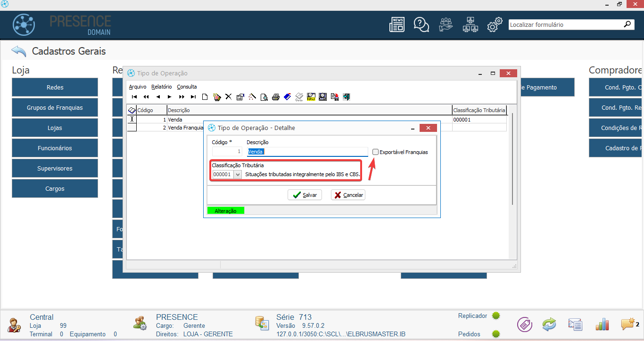Open the Consulta menu

pyautogui.click(x=187, y=87)
